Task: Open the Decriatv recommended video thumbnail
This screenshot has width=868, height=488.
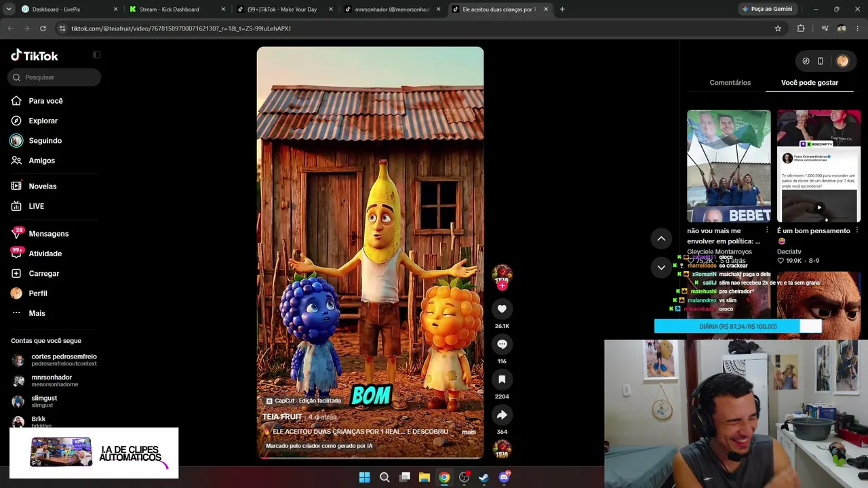Action: (818, 166)
